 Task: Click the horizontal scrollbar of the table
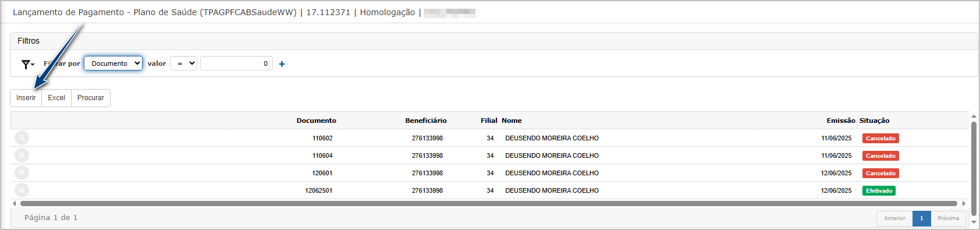[x=489, y=204]
